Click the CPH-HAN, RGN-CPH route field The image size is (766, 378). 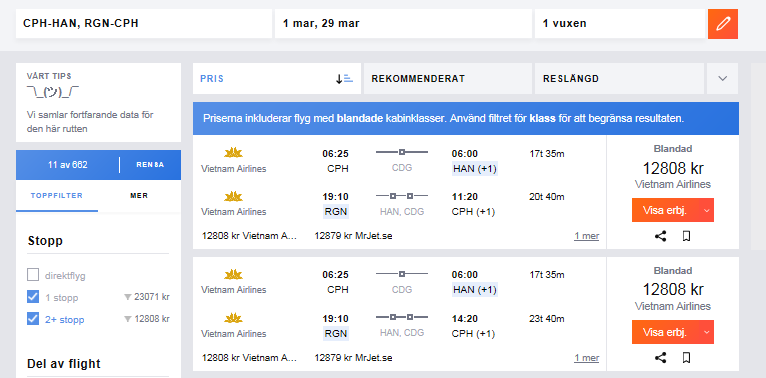pyautogui.click(x=144, y=23)
